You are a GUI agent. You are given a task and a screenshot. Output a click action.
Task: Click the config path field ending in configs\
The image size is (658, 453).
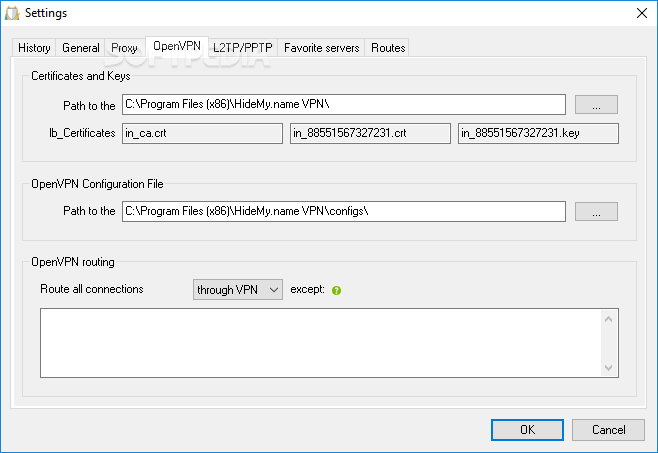tap(344, 212)
